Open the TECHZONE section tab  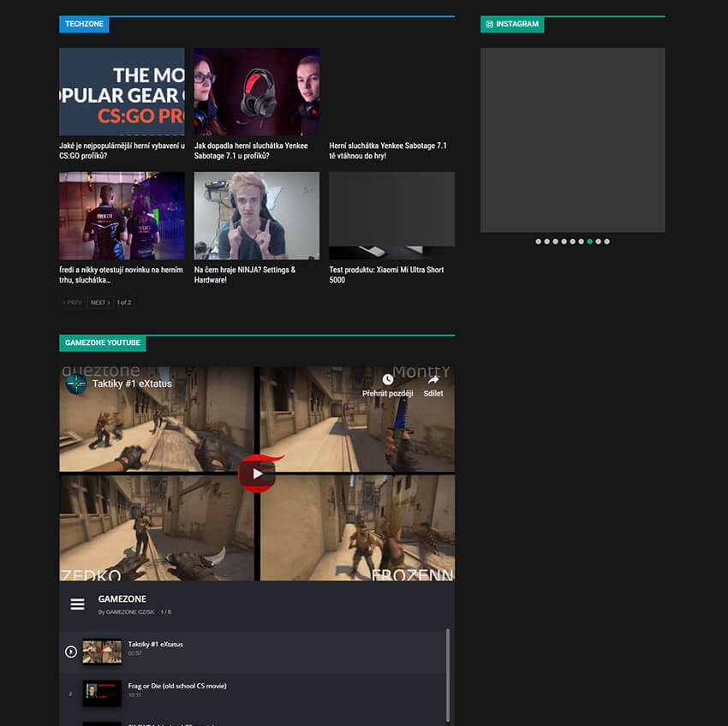84,24
